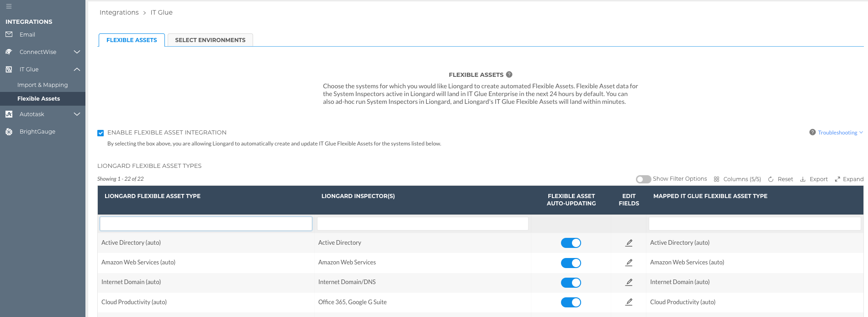Toggle auto-updating for Internet Domain
This screenshot has width=868, height=317.
coord(571,282)
